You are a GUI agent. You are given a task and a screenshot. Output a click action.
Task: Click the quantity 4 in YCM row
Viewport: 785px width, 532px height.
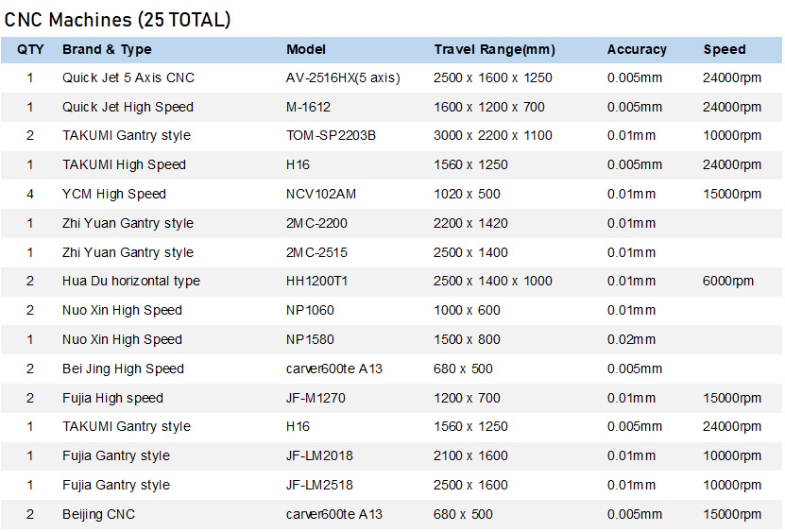30,194
